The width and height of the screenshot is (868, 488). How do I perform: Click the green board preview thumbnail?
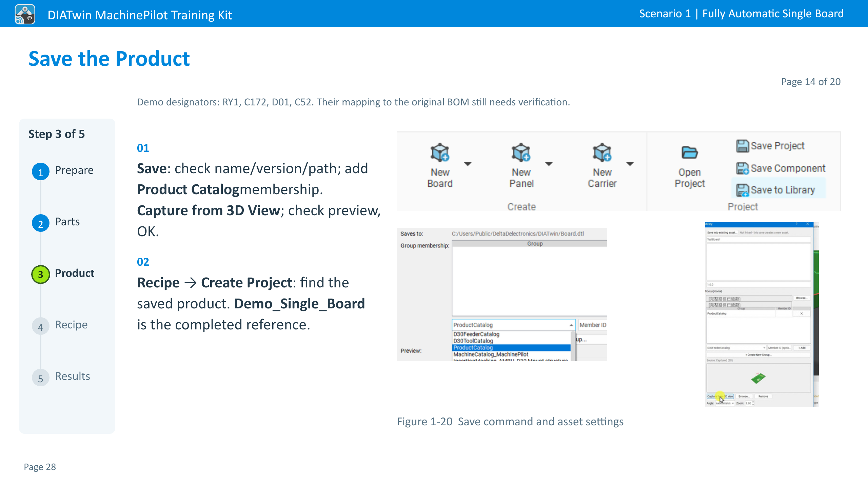[758, 378]
